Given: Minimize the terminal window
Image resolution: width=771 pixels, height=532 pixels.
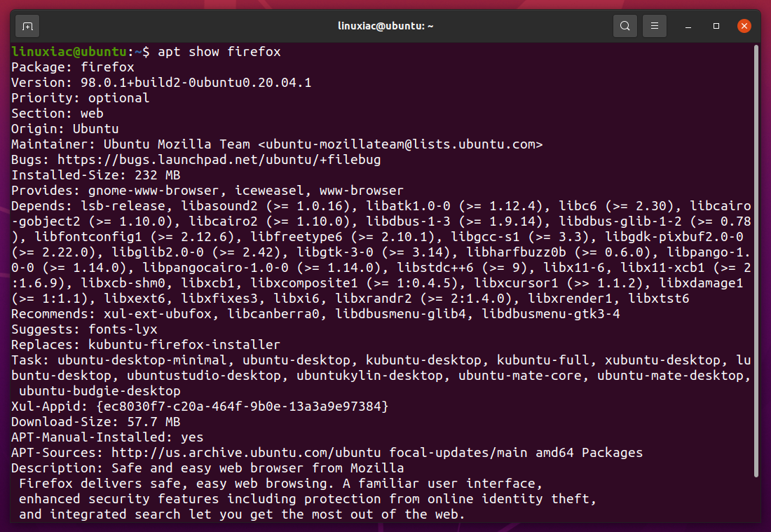Looking at the screenshot, I should 688,26.
